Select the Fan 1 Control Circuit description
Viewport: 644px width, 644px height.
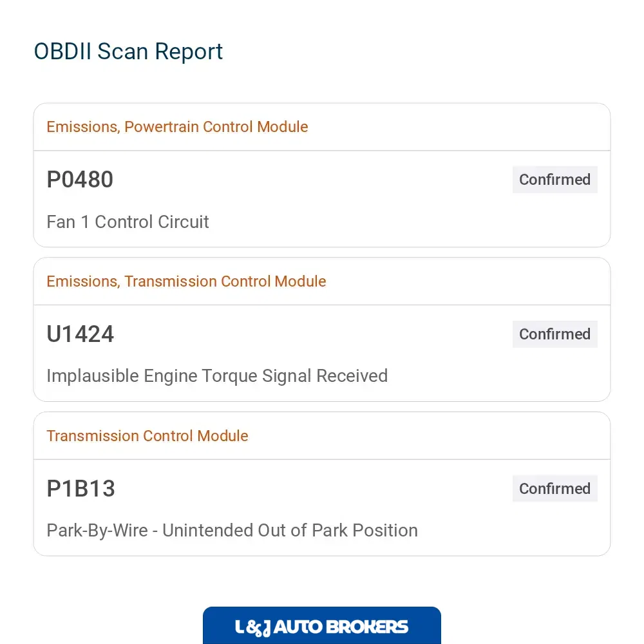click(x=128, y=222)
